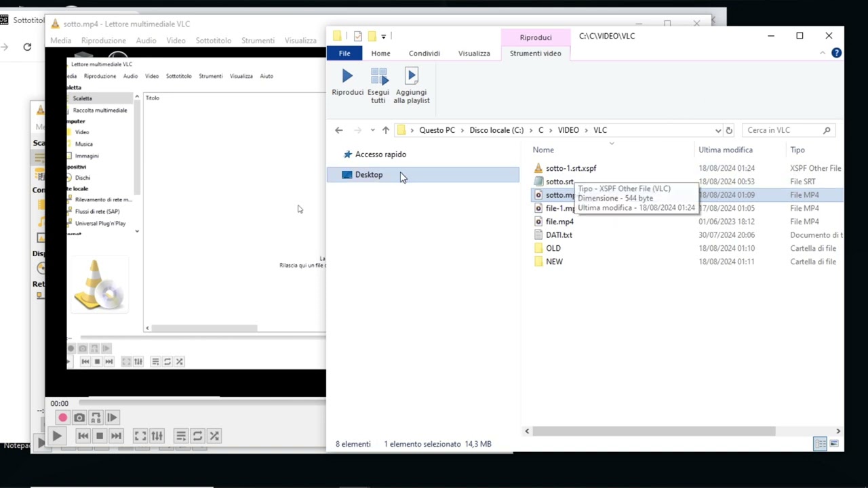This screenshot has height=488, width=868.
Task: Click equalizer icon in embedded video's VLC controls
Action: [x=138, y=362]
